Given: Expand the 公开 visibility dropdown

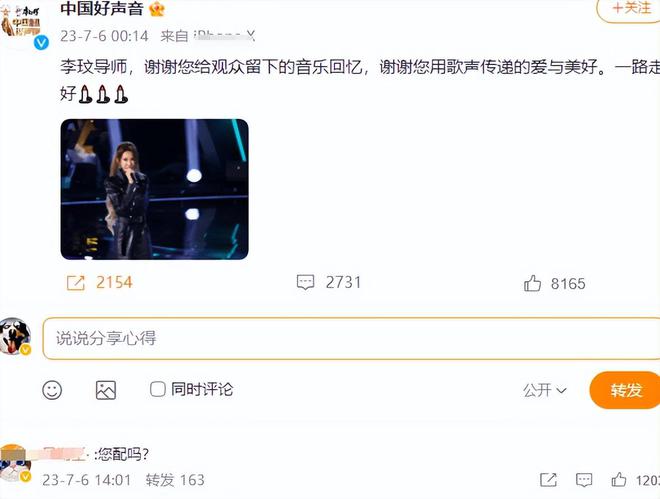Looking at the screenshot, I should (x=545, y=390).
